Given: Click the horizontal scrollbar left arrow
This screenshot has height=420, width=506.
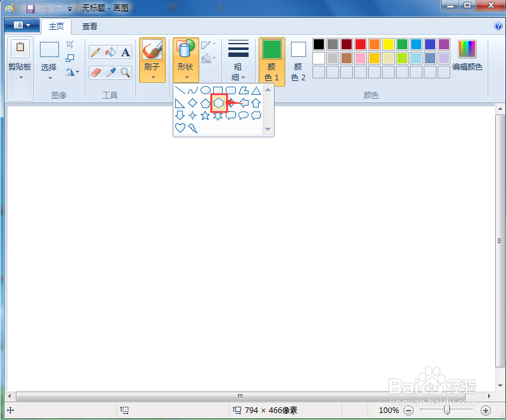Looking at the screenshot, I should [9, 396].
